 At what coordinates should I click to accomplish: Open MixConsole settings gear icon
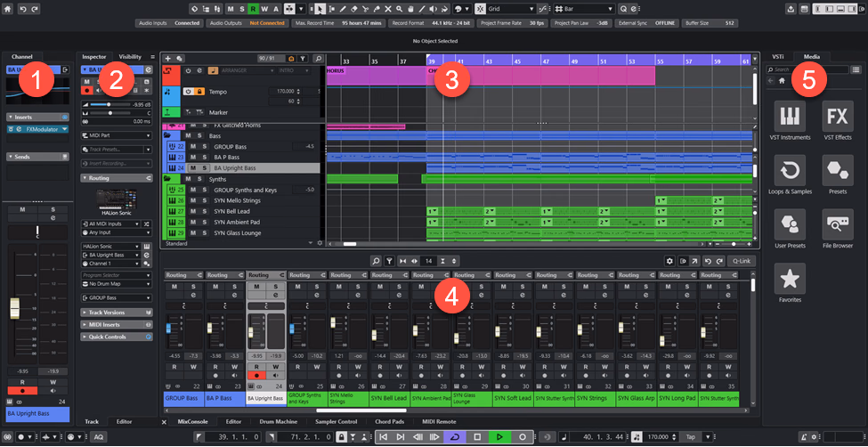point(669,261)
